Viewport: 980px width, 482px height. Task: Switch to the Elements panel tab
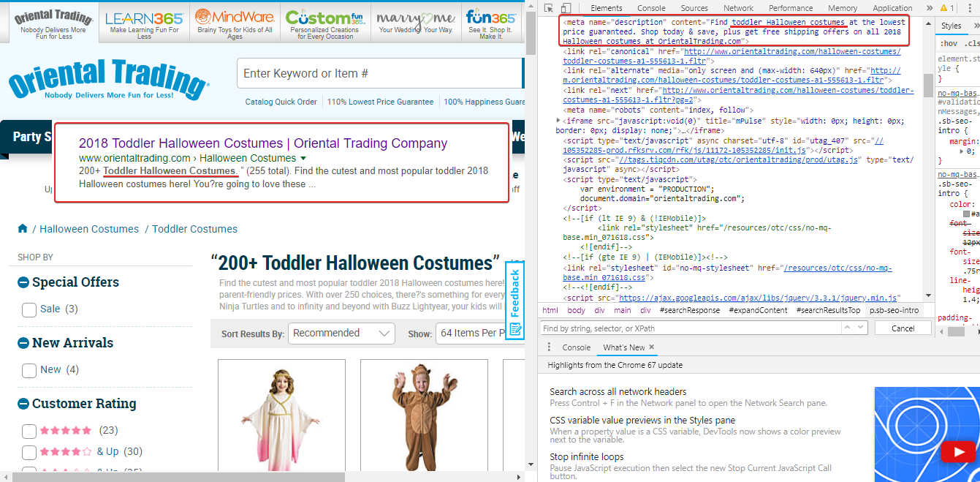click(606, 8)
